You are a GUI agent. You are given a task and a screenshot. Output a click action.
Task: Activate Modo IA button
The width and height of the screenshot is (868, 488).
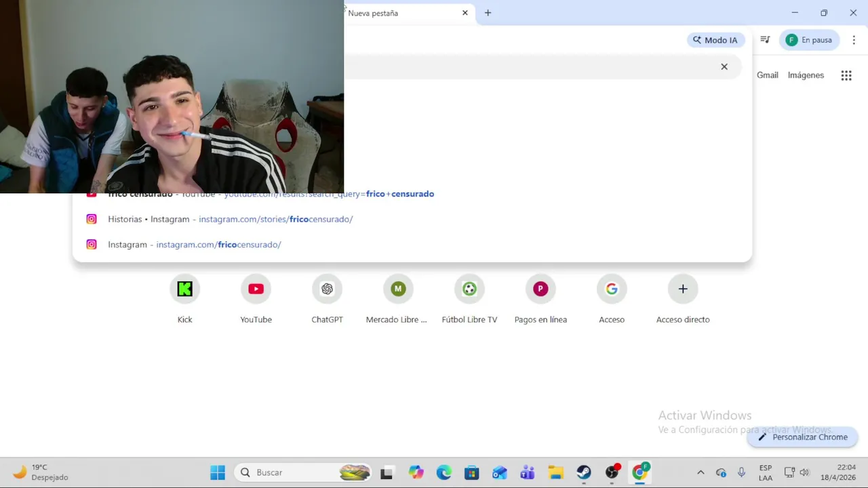tap(715, 40)
